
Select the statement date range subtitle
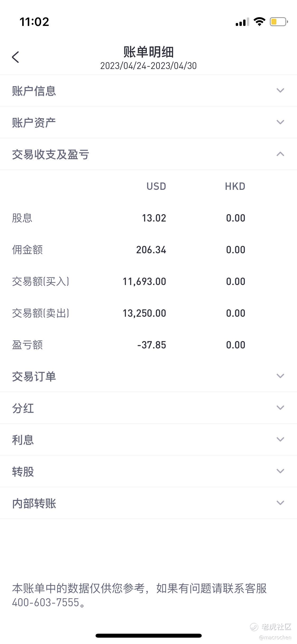click(148, 66)
